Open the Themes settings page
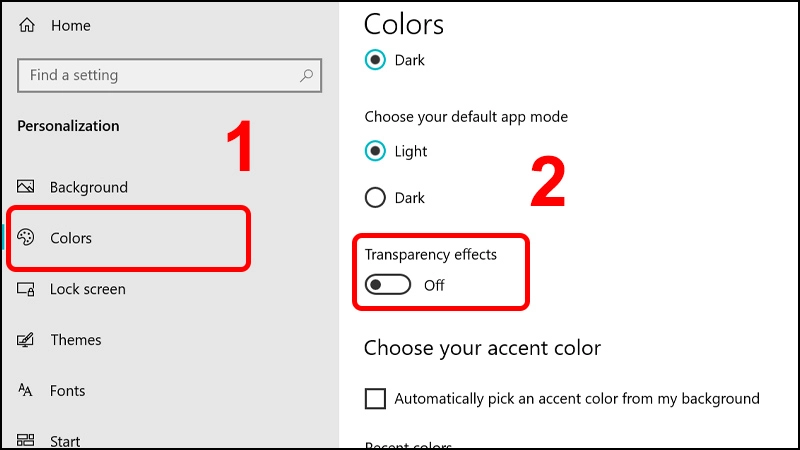Image resolution: width=800 pixels, height=450 pixels. 76,339
